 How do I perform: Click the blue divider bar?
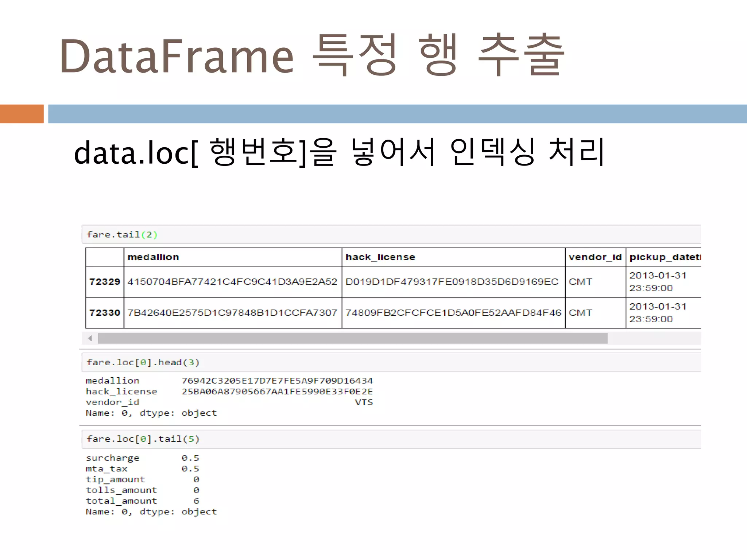(x=397, y=114)
